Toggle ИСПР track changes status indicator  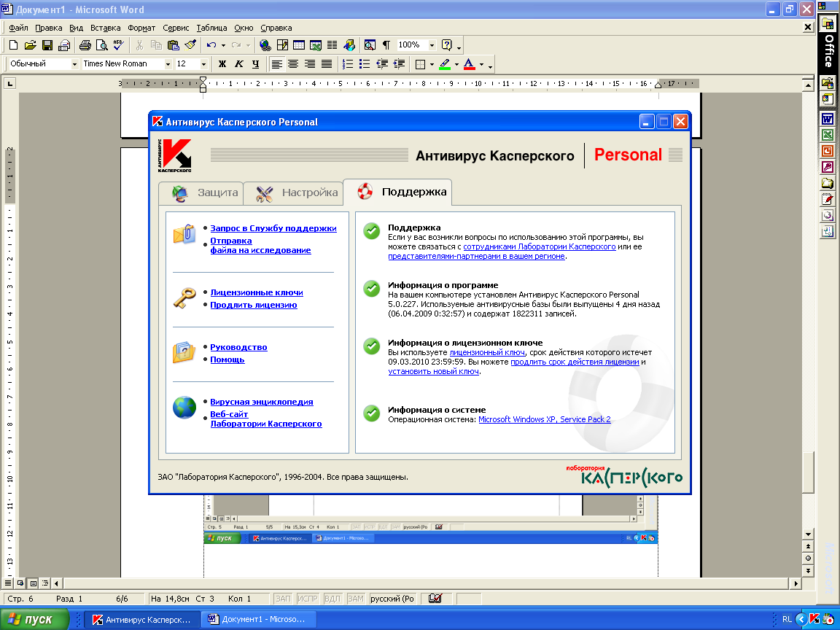(x=308, y=599)
